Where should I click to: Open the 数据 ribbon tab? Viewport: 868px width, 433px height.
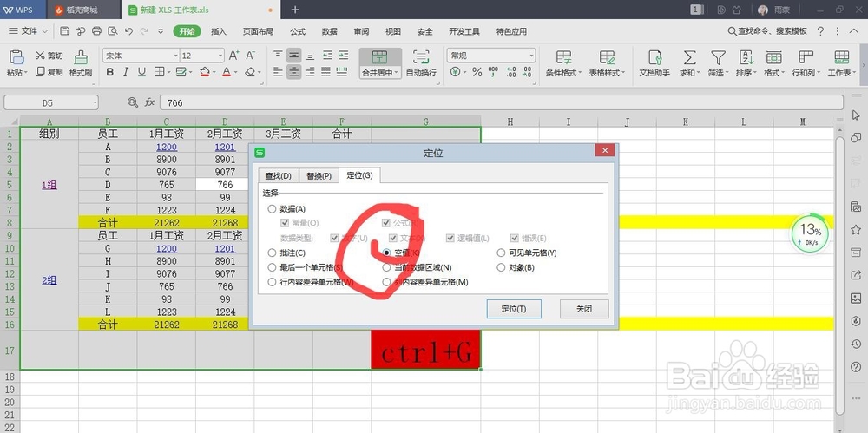(x=329, y=31)
